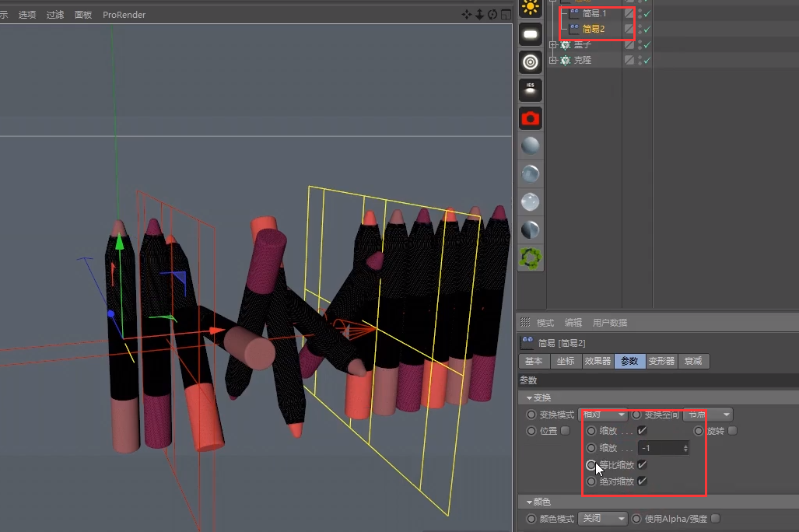Image resolution: width=799 pixels, height=532 pixels.
Task: Select the IES light icon
Action: pos(530,89)
